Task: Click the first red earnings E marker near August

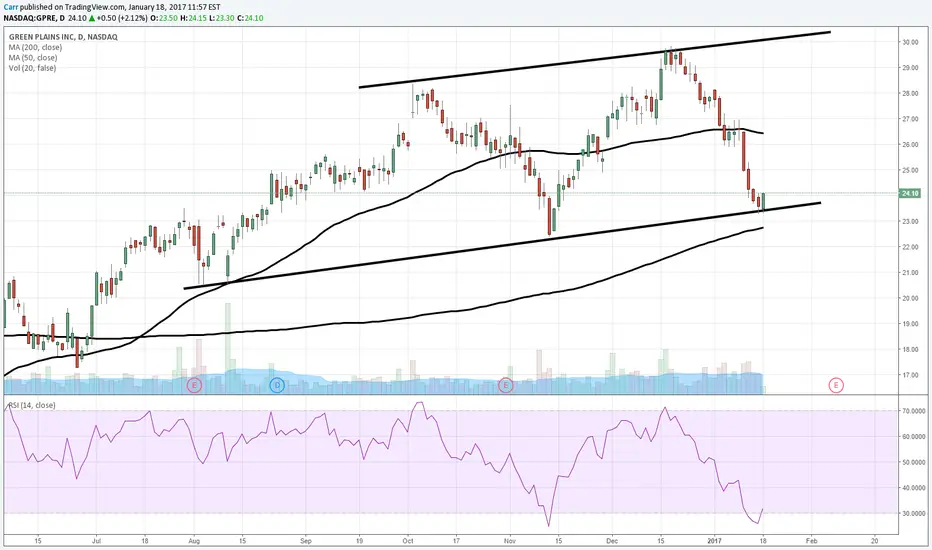Action: (194, 385)
